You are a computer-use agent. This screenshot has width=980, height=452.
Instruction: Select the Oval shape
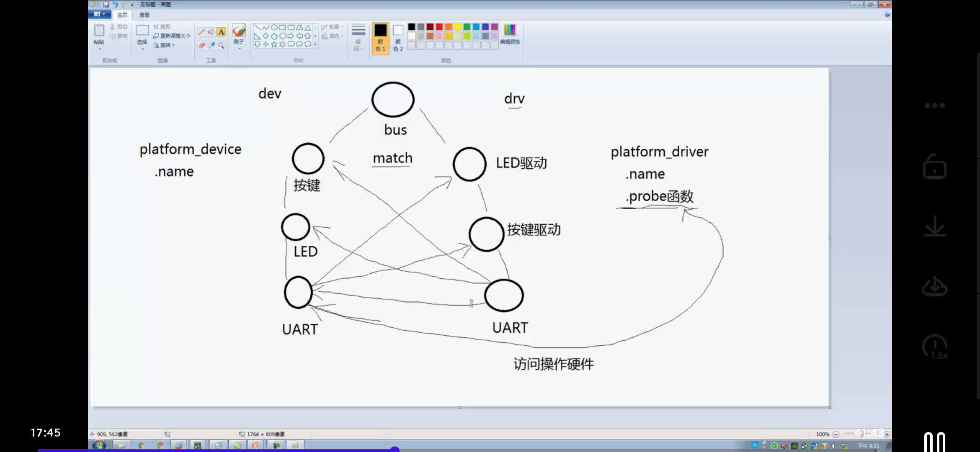pos(274,28)
